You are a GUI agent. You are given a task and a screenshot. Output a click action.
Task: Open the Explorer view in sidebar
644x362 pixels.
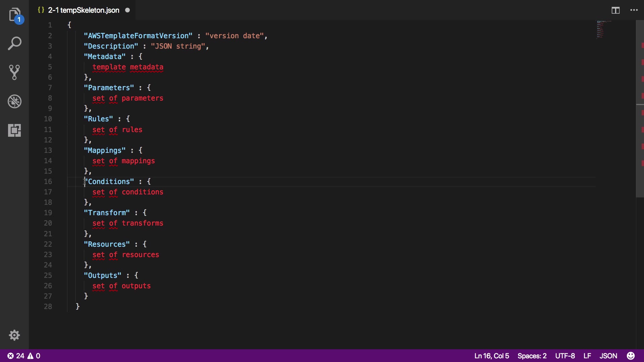pos(14,15)
